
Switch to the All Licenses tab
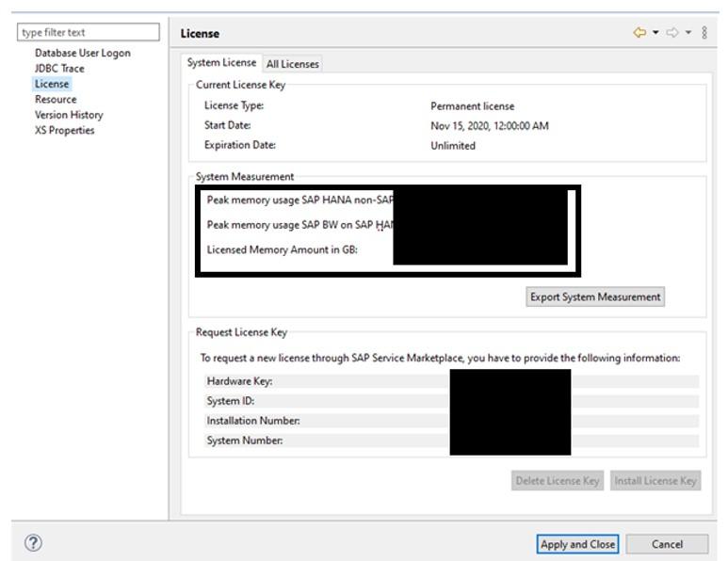coord(293,64)
